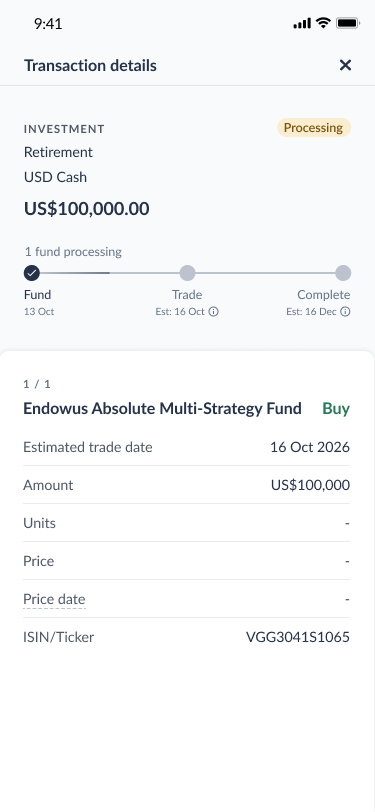
Task: Select the Complete step circle
Action: tap(343, 273)
